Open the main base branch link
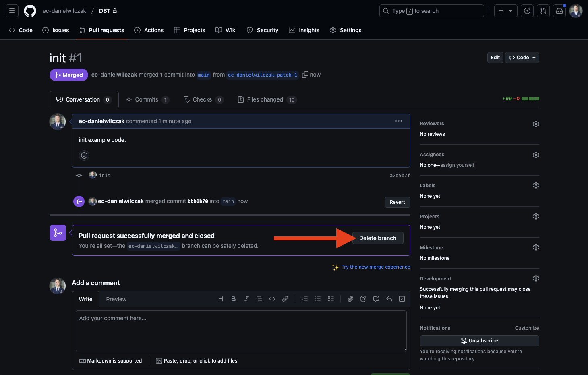588x375 pixels. [204, 75]
